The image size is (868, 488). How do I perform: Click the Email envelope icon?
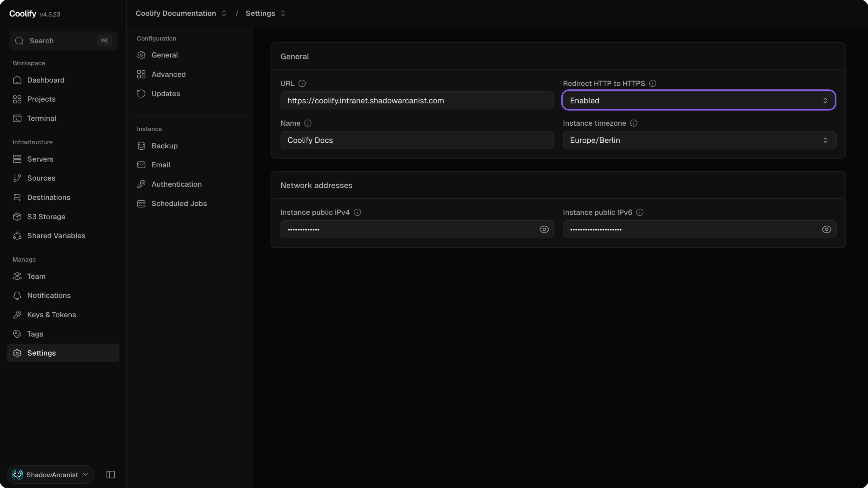coord(141,165)
